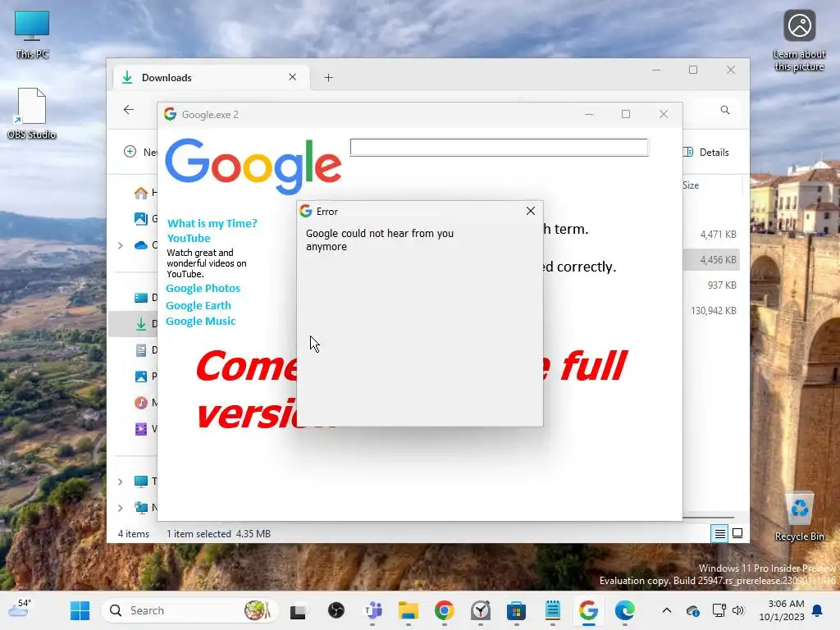This screenshot has height=630, width=840.
Task: Open Google Chrome from the taskbar
Action: click(444, 610)
